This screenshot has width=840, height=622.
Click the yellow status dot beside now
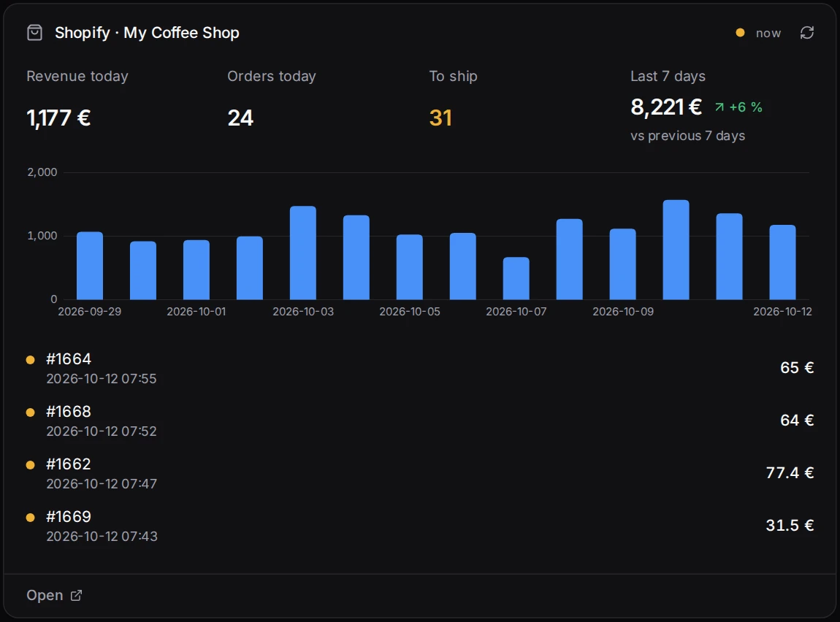pos(741,33)
